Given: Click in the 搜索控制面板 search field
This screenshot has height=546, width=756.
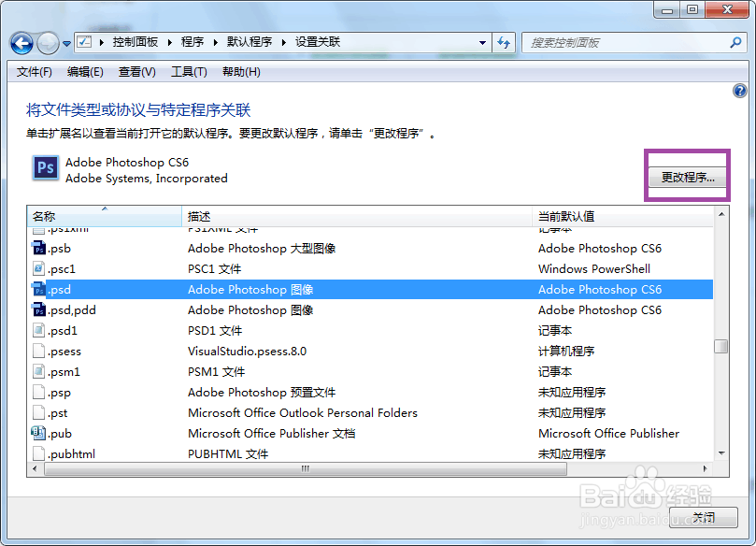Looking at the screenshot, I should [x=627, y=42].
